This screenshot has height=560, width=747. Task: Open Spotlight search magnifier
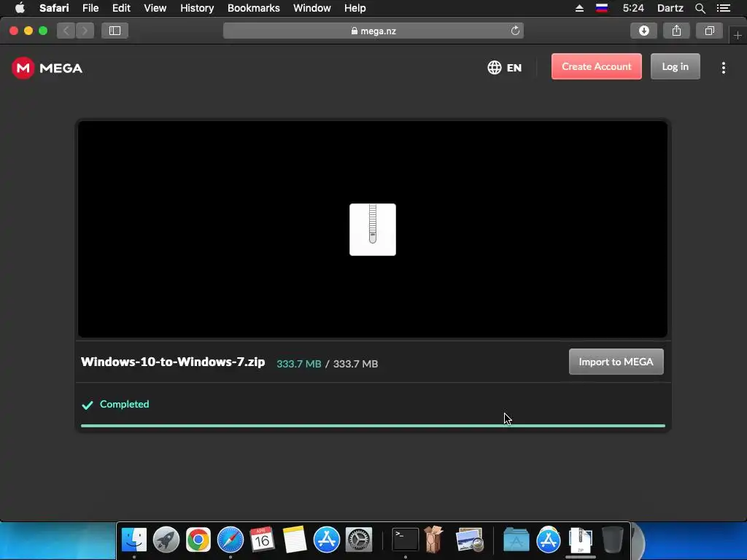(x=700, y=8)
